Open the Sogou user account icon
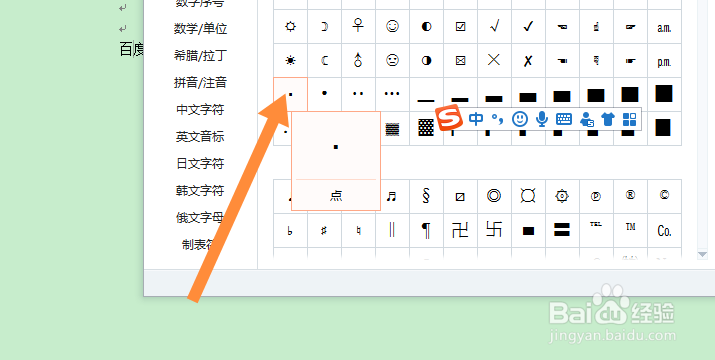 [x=586, y=120]
